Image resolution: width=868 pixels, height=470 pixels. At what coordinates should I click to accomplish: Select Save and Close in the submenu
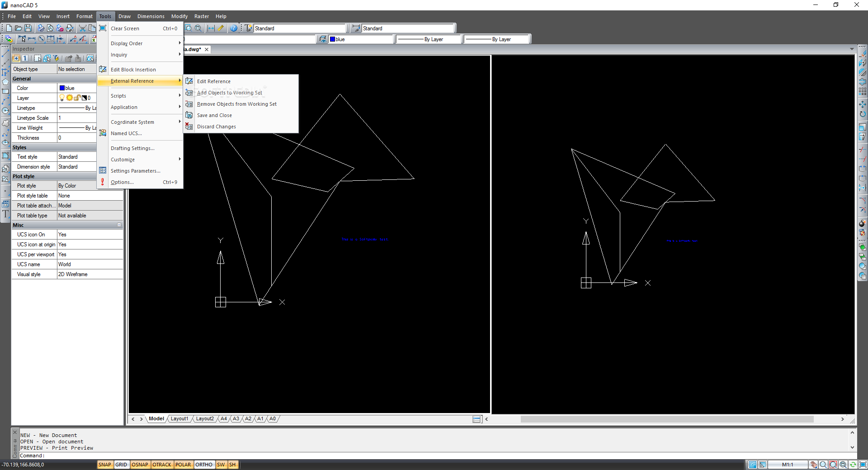pyautogui.click(x=241, y=115)
